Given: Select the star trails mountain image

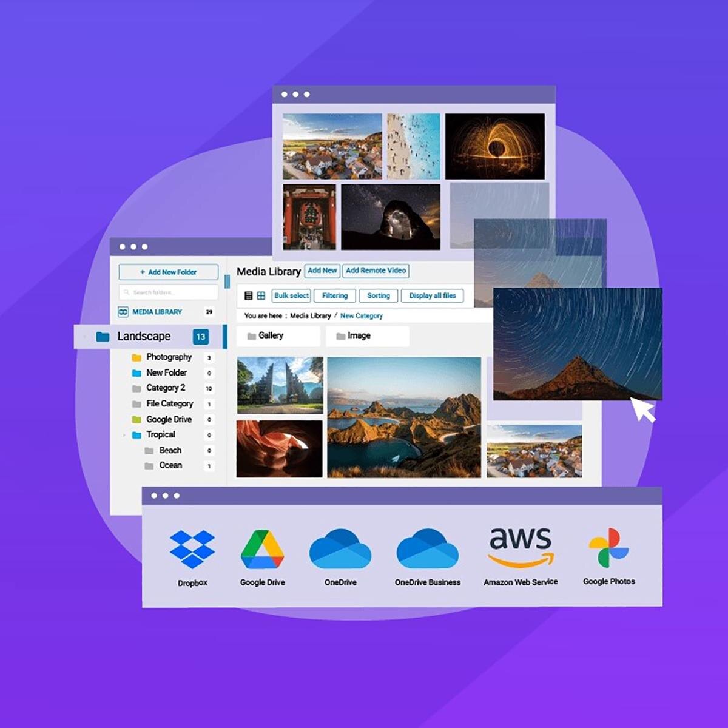Looking at the screenshot, I should (578, 344).
